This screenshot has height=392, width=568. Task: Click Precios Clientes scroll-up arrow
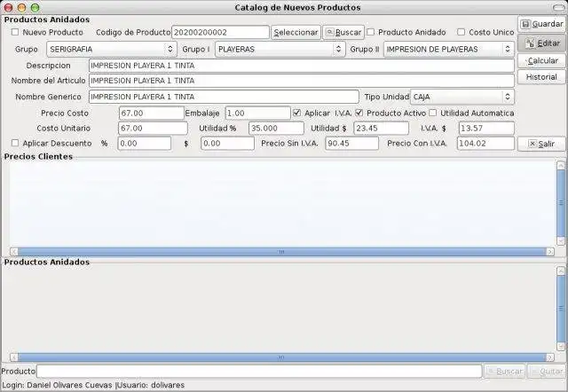click(x=561, y=165)
